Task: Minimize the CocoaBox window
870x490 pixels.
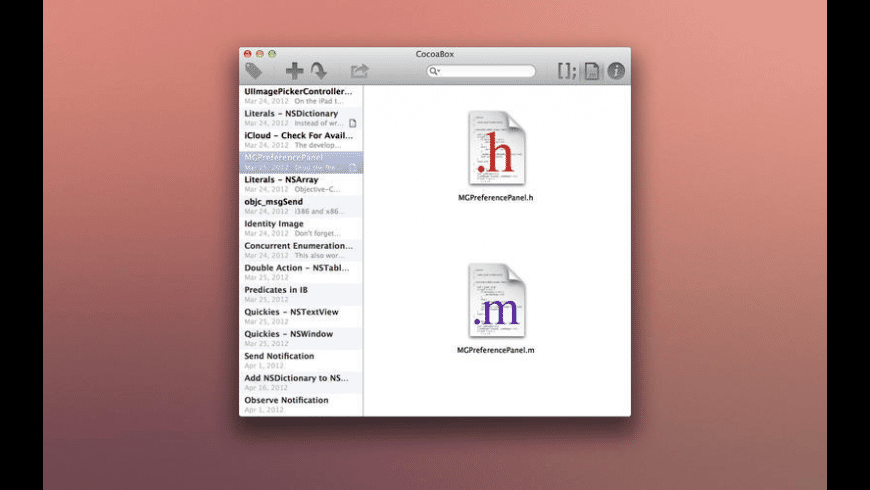Action: point(260,54)
